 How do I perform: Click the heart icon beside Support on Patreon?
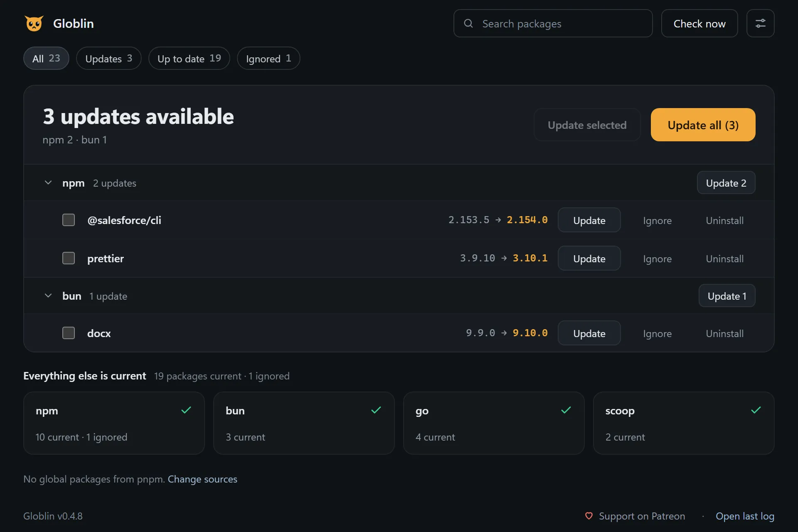click(589, 516)
